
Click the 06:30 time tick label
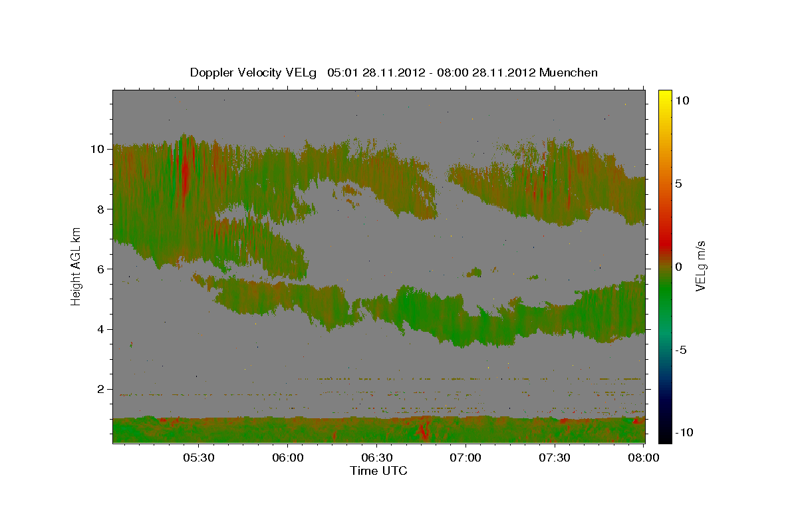point(376,458)
